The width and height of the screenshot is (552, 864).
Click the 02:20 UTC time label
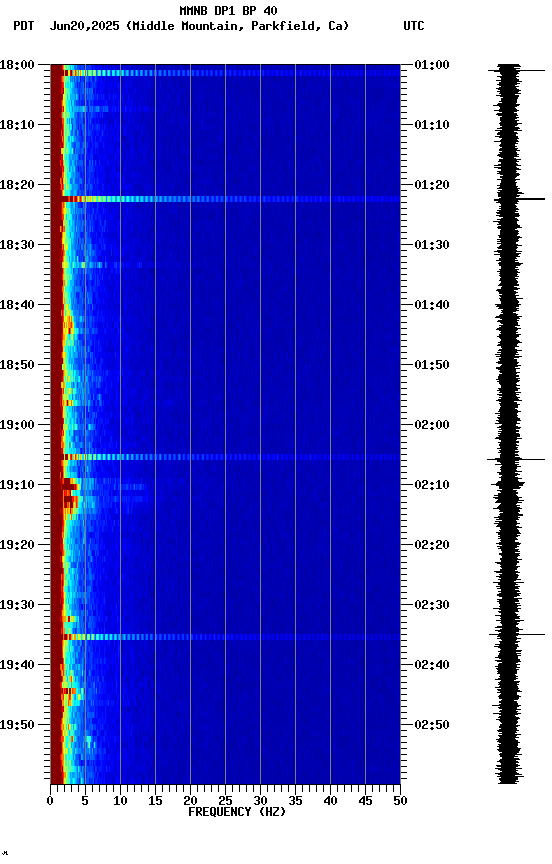pyautogui.click(x=432, y=545)
